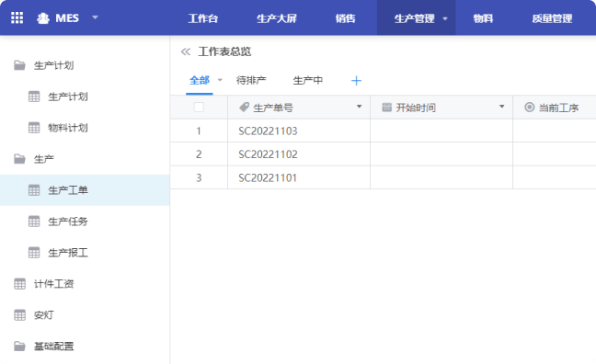Screen dimensions: 596x364
Task: Select row number 3
Action: [199, 177]
